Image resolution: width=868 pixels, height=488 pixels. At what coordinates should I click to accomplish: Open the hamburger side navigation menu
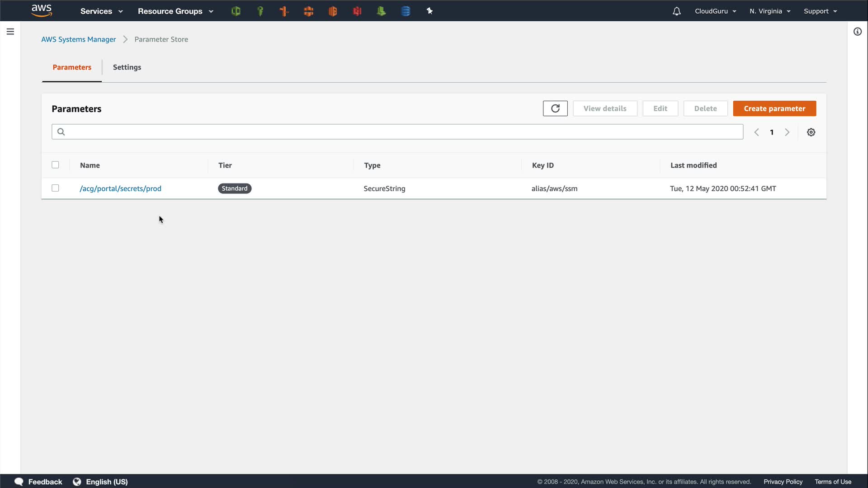[10, 32]
